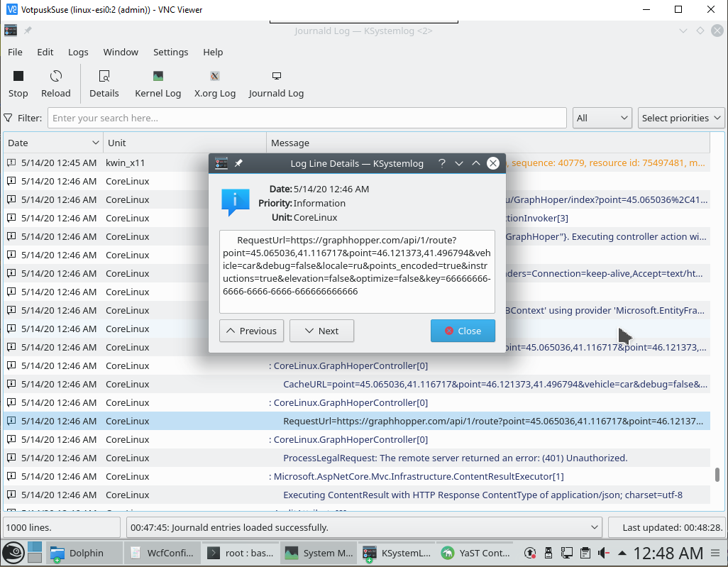Click the Date column sort arrow
728x567 pixels.
[x=95, y=143]
